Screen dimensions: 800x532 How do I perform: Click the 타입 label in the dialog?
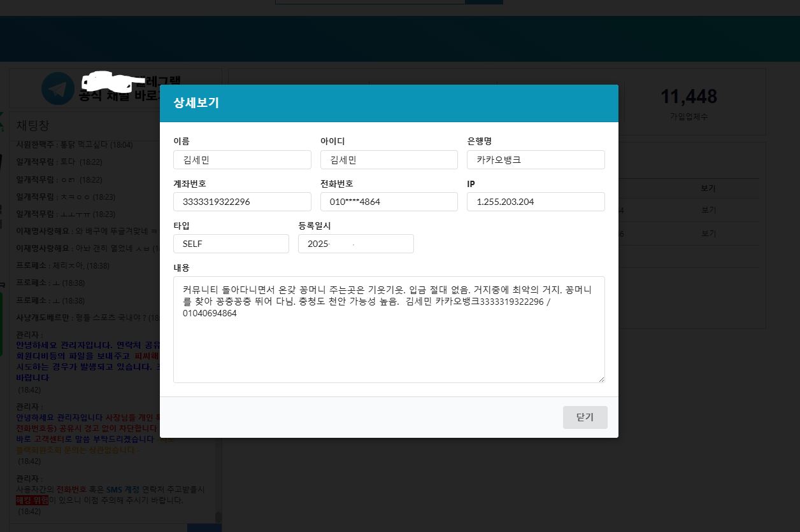(182, 225)
